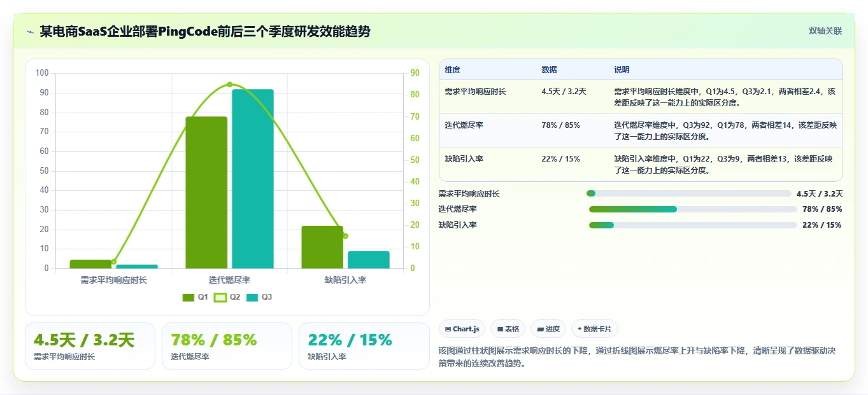Click the 需求平均响应时长 progress bar
Viewport: 868px width, 395px height.
coord(689,193)
